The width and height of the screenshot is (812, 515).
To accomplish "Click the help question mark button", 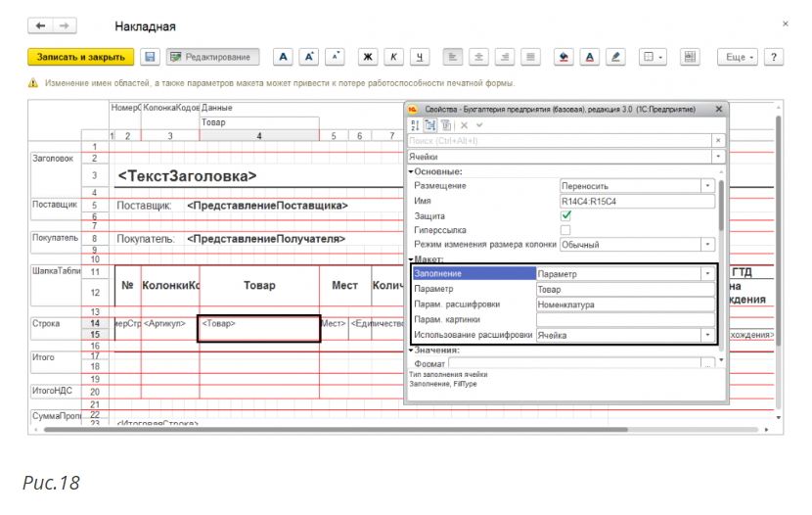I will pos(775,58).
